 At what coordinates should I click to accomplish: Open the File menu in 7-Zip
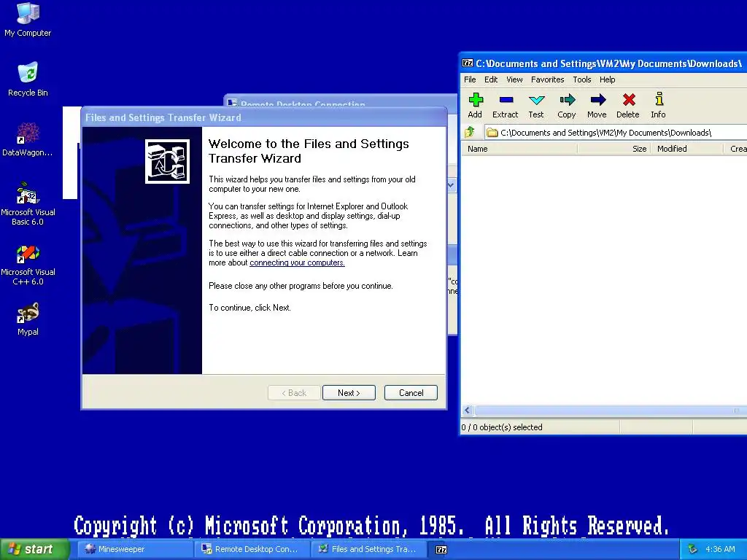pos(470,79)
